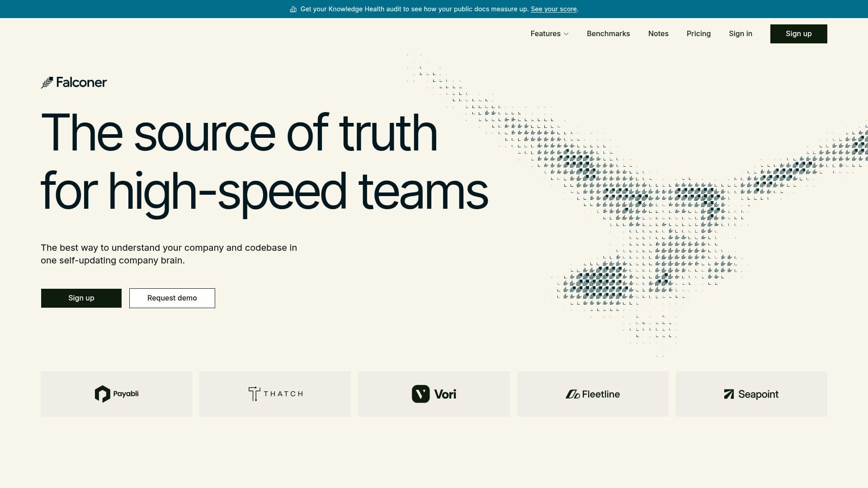Click the Payabli hexagon logo
This screenshot has height=488, width=868.
(x=103, y=394)
